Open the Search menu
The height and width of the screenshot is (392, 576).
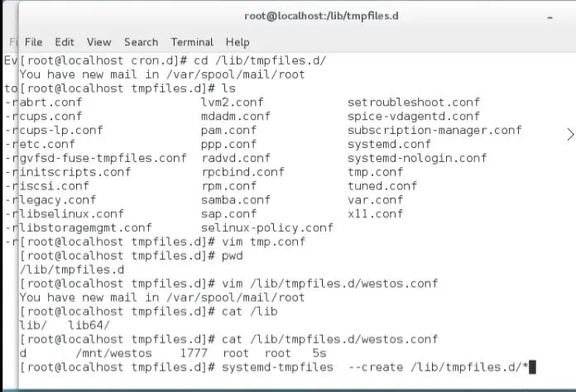click(x=141, y=42)
